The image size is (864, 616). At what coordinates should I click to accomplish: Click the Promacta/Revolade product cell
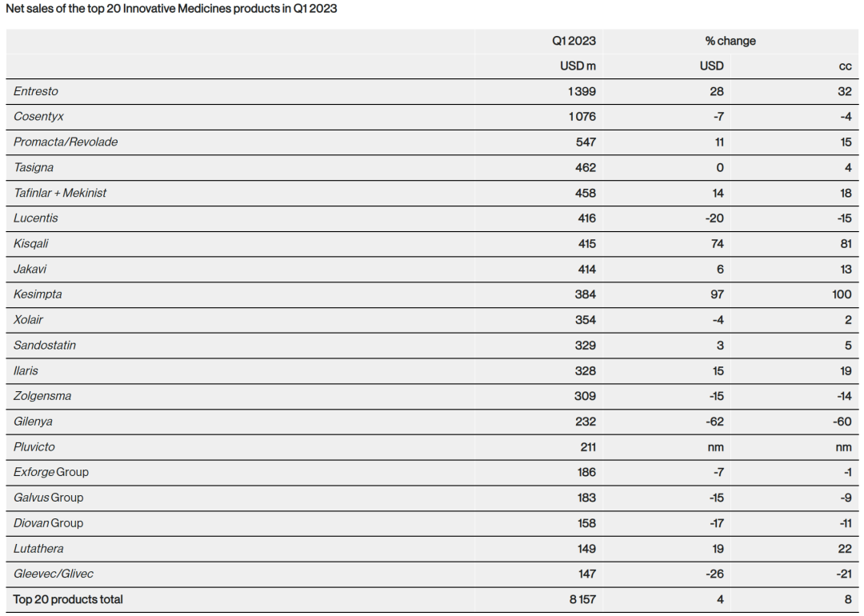[x=66, y=142]
